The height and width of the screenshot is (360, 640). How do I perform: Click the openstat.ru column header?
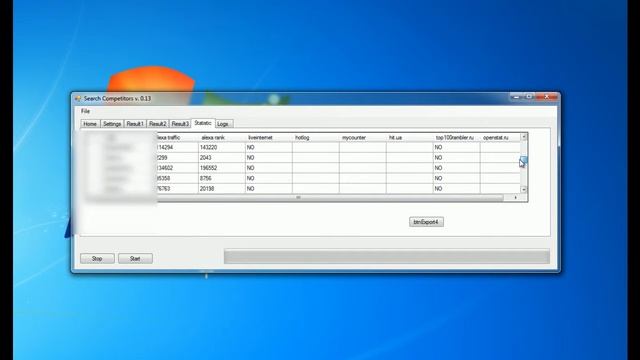[500, 138]
